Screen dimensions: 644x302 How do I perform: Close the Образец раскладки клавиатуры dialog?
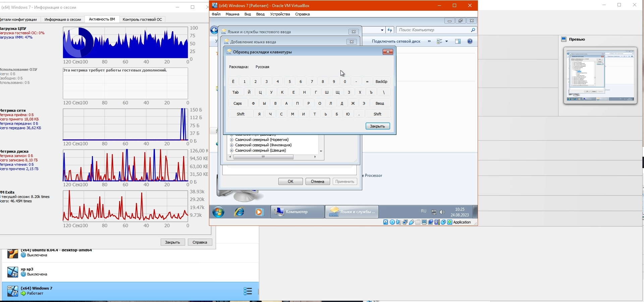click(388, 52)
